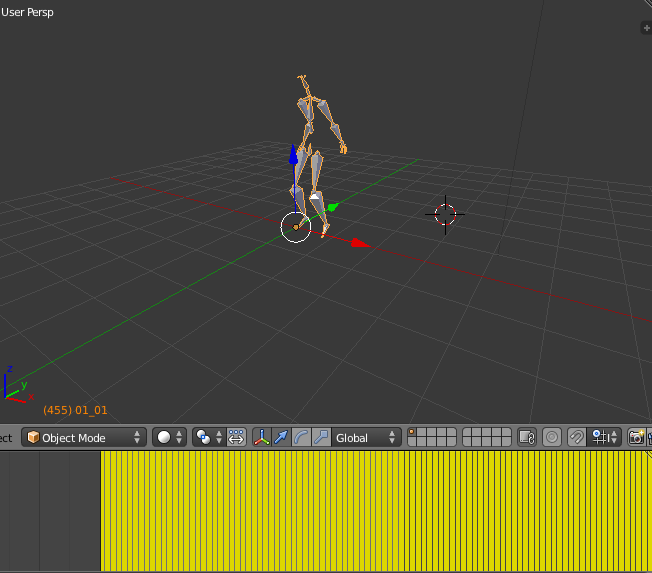Viewport: 652px width, 573px height.
Task: Click the timeline area split corner widget
Action: pyautogui.click(x=648, y=454)
